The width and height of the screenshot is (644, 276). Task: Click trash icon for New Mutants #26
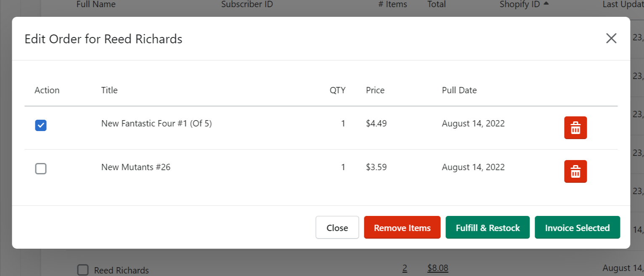click(575, 171)
